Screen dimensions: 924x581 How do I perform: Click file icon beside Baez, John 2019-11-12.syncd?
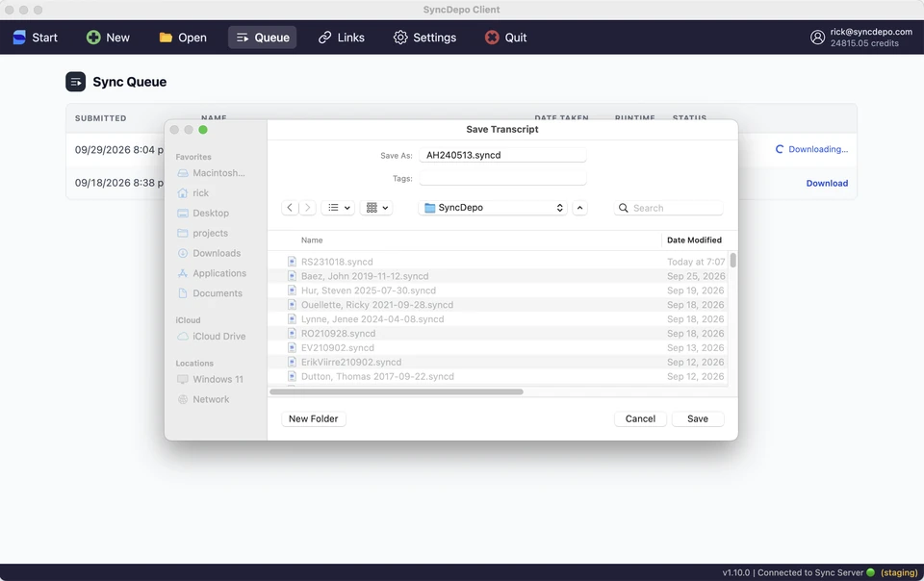click(292, 275)
